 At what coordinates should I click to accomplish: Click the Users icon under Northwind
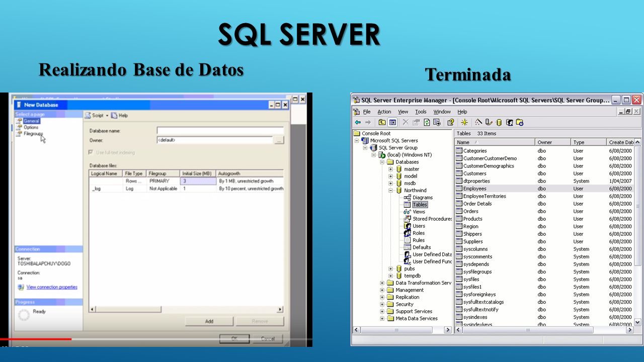point(408,226)
